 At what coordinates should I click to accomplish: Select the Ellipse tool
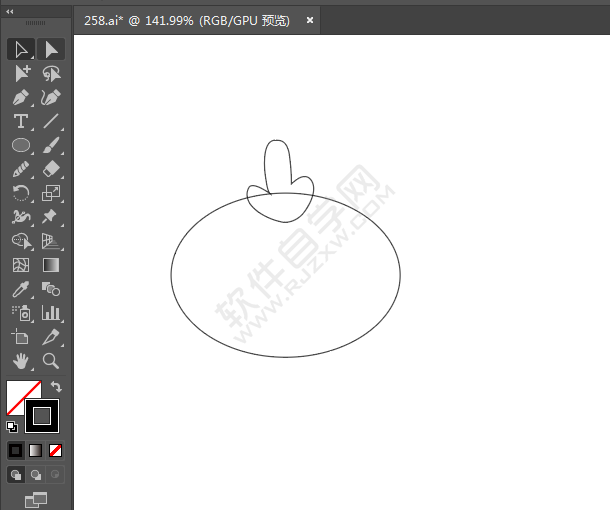coord(21,145)
